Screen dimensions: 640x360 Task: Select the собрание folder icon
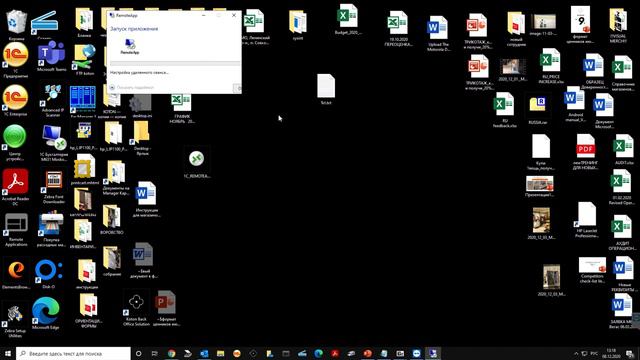click(x=111, y=261)
